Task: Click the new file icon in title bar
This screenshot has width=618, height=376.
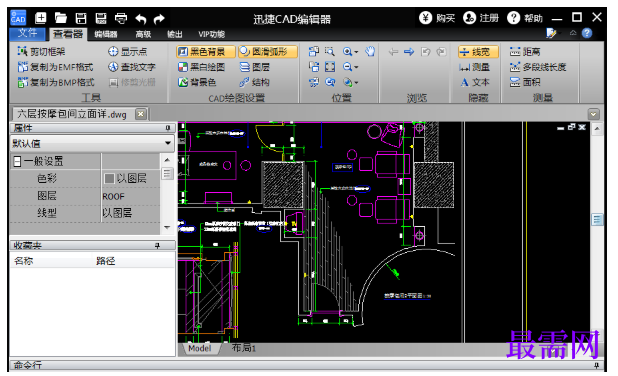Action: coord(41,18)
